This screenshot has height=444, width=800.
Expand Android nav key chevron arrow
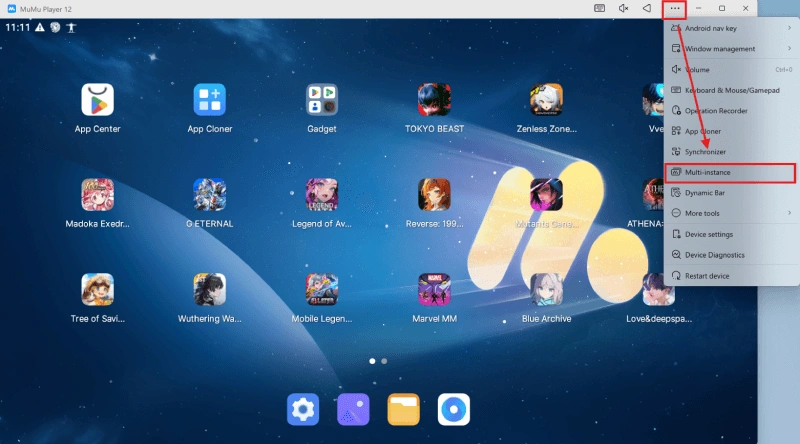pyautogui.click(x=789, y=28)
